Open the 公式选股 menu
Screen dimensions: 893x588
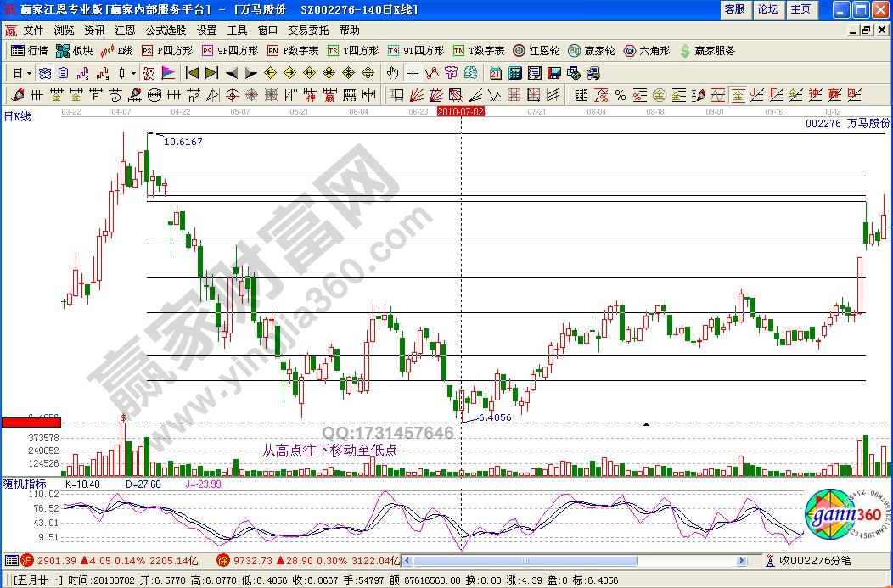[166, 30]
